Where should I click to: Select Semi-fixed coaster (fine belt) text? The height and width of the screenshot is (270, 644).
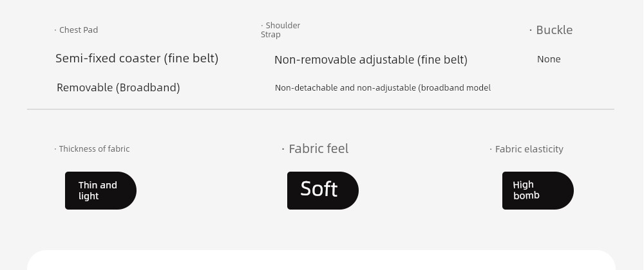point(137,59)
